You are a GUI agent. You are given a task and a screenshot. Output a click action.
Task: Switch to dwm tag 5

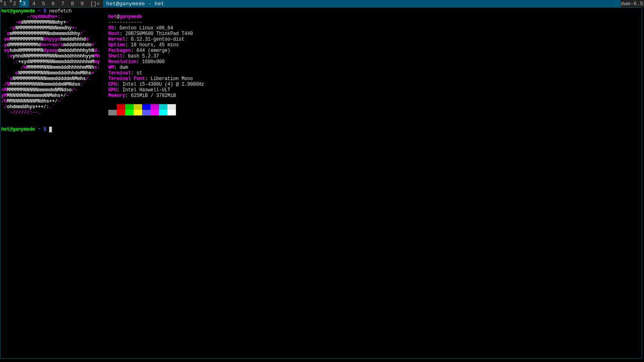point(43,4)
